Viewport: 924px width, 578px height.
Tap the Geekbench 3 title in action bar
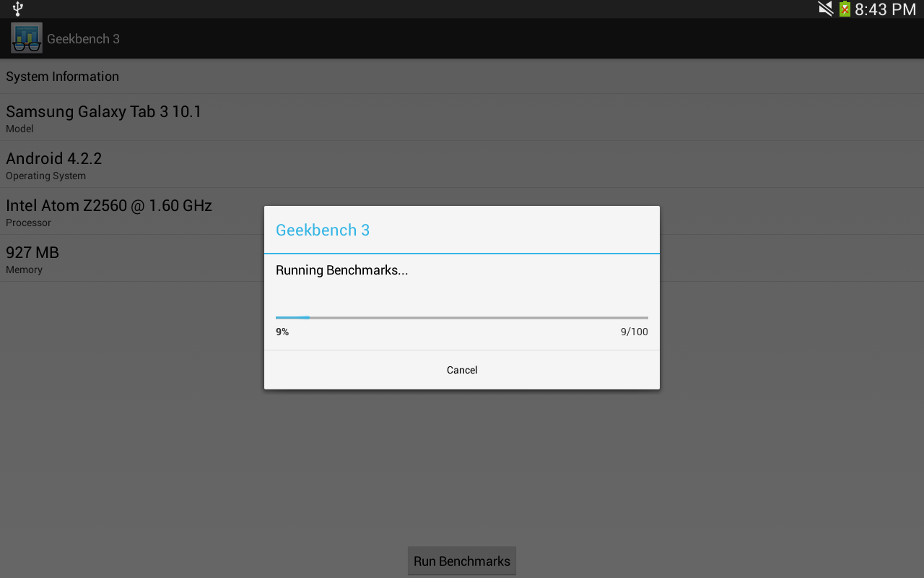83,39
